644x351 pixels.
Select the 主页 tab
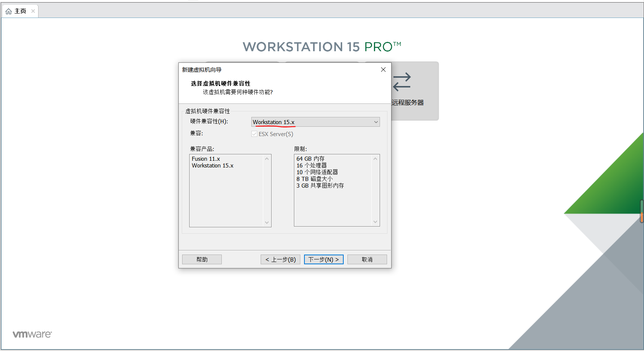coord(20,11)
